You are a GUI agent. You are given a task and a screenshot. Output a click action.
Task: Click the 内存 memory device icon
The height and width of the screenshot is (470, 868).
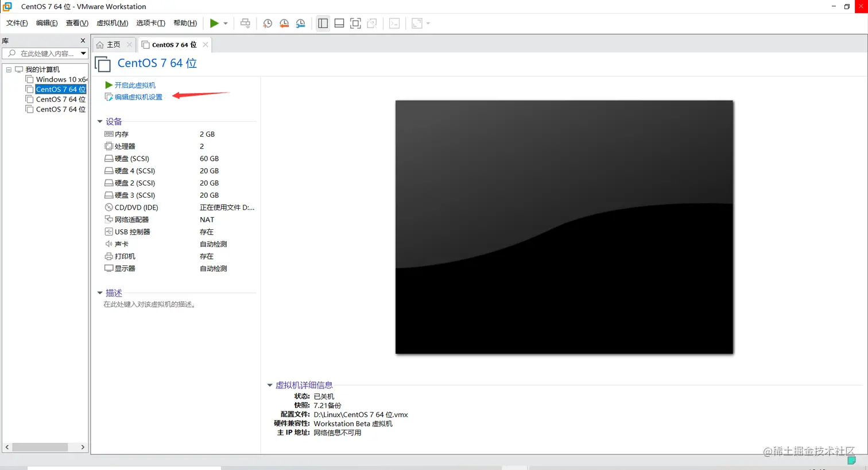pos(108,134)
